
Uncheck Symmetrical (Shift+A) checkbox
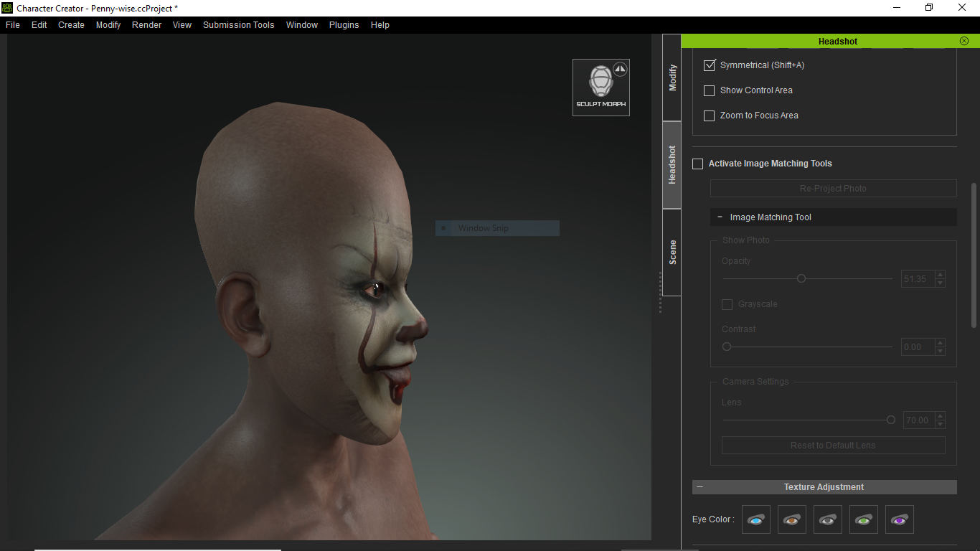coord(710,65)
